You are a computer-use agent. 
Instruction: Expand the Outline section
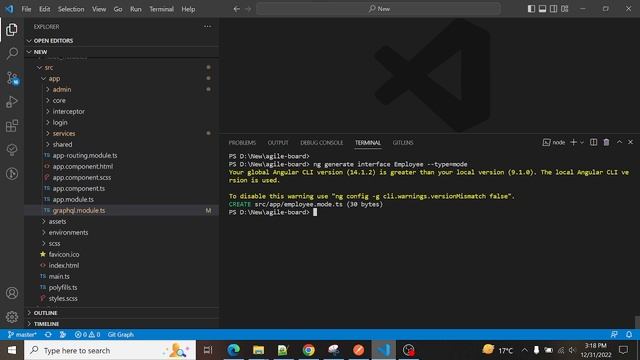click(x=122, y=313)
